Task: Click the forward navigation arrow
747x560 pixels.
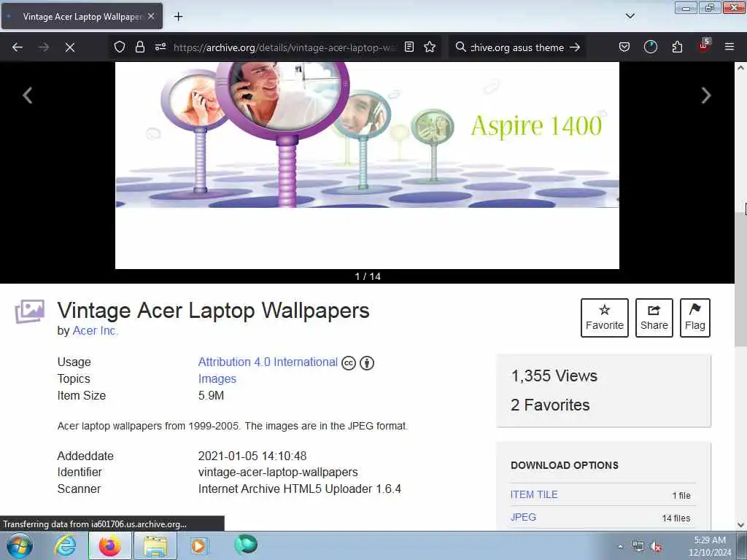Action: 43,47
